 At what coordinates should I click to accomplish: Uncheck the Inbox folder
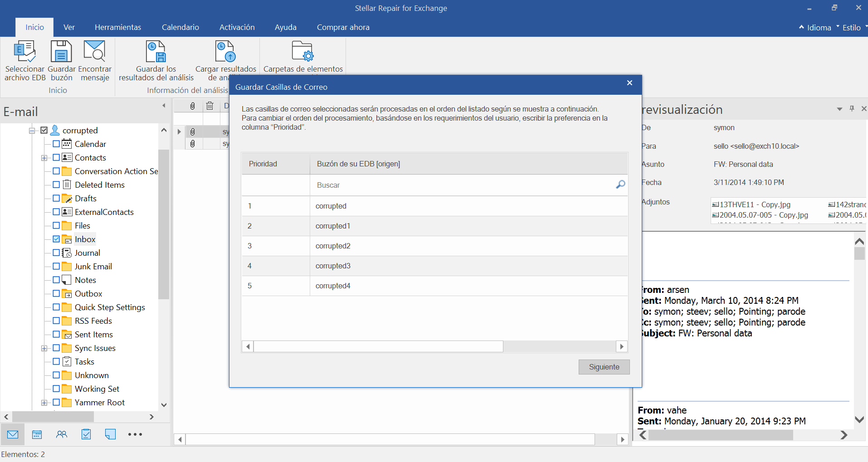[56, 239]
